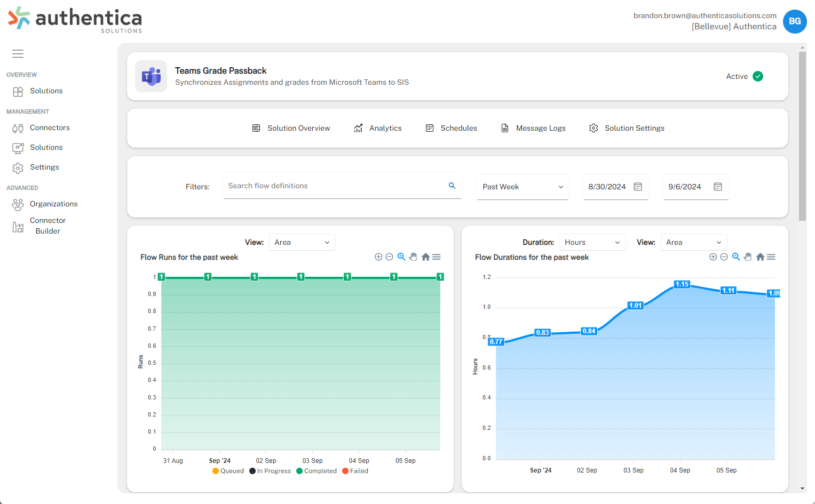
Task: Zoom in on Flow Runs chart
Action: pos(378,257)
